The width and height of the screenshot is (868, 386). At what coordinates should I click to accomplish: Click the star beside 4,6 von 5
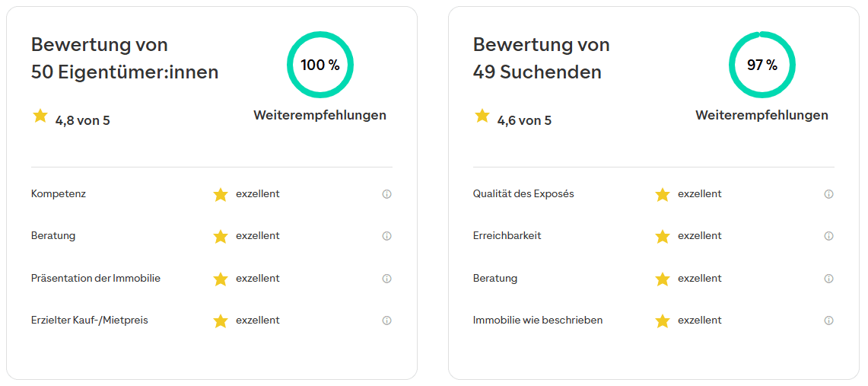coord(482,116)
